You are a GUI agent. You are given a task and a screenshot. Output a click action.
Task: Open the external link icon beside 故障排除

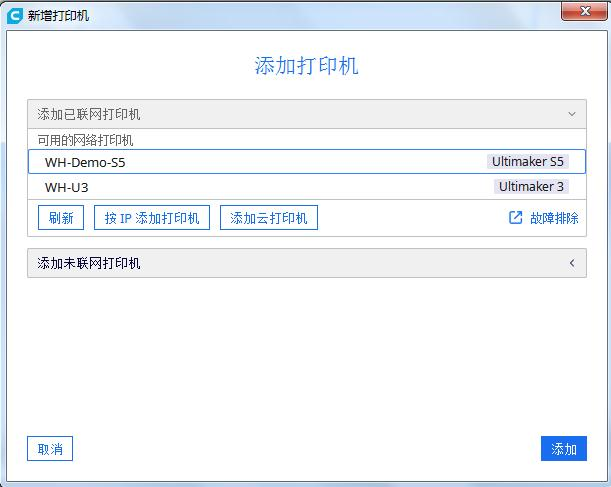(516, 217)
